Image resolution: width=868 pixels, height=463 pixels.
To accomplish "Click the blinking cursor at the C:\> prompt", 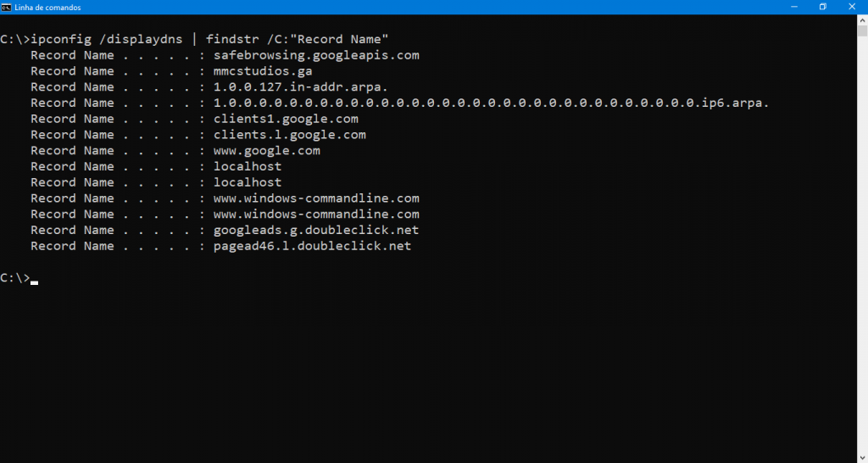I will tap(34, 282).
